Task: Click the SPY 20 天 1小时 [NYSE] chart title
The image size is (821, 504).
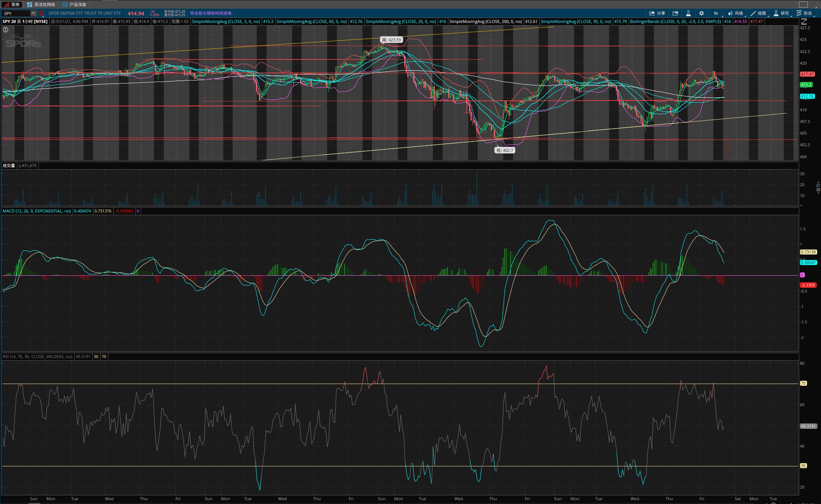Action: (25, 21)
